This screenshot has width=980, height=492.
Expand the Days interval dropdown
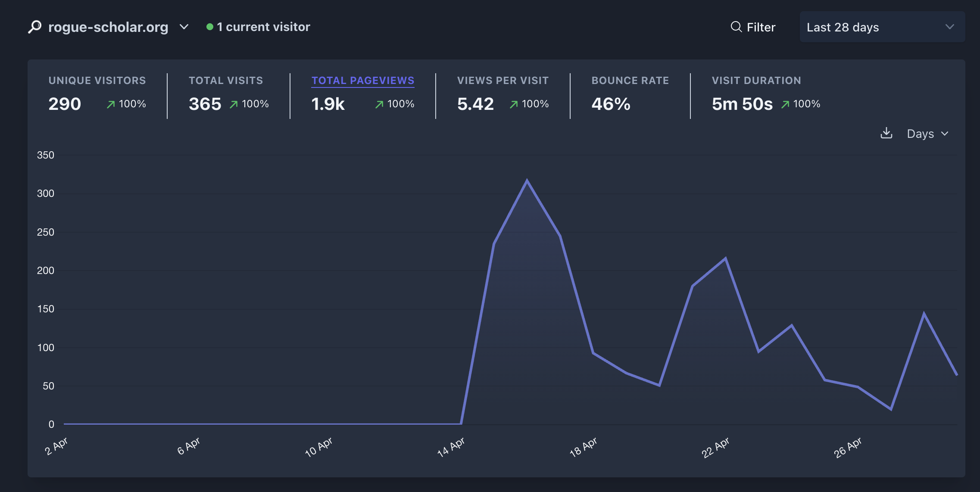(927, 134)
